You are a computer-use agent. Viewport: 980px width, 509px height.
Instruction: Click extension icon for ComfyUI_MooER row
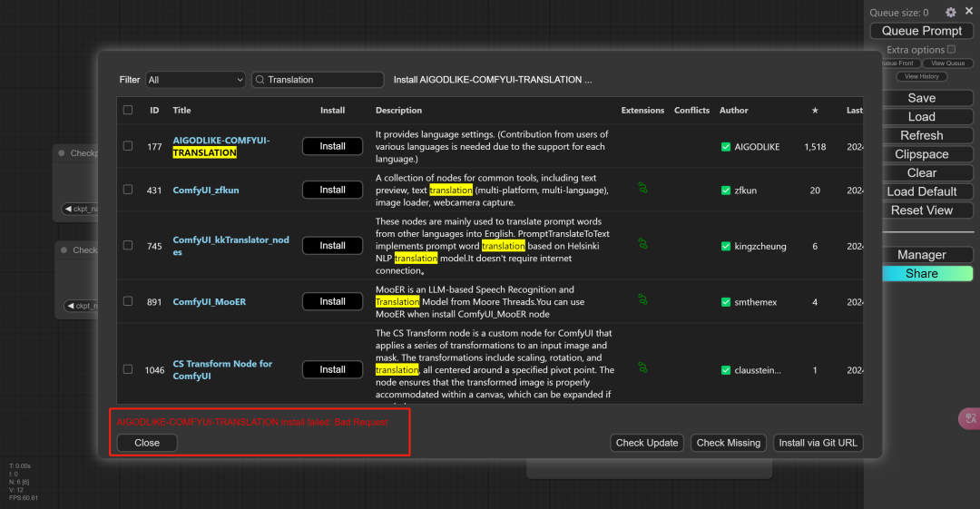pyautogui.click(x=642, y=299)
